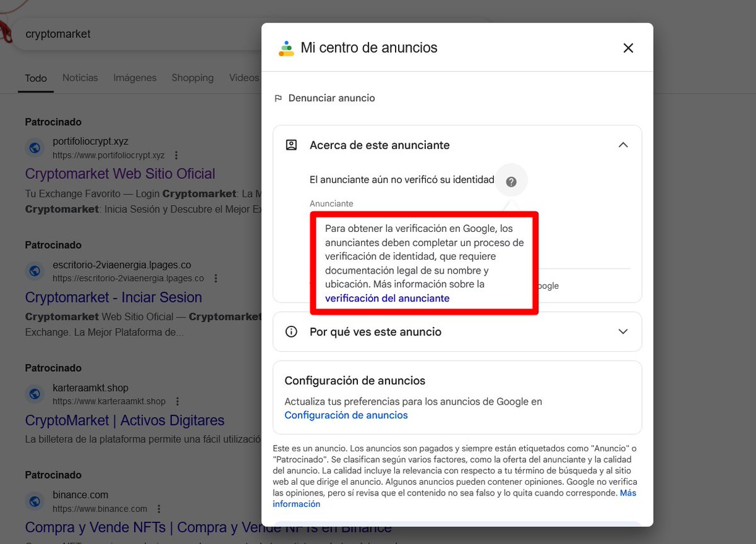Click the info icon beside Por qué ves este anuncio
The image size is (756, 544).
(x=291, y=332)
